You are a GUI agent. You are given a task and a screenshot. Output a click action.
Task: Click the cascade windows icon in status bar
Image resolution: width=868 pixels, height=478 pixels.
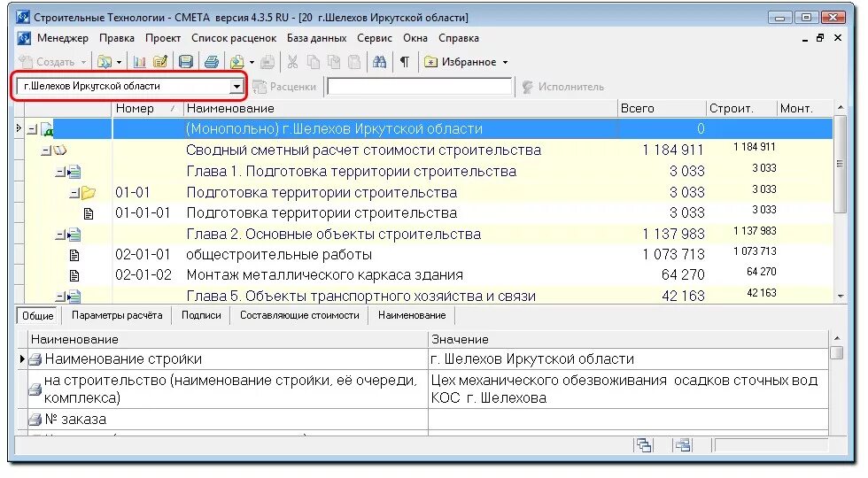coord(645,445)
